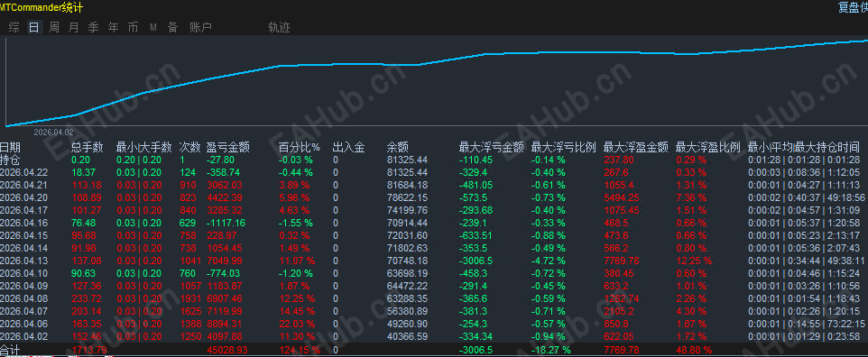Open the 币 currency tab
The width and height of the screenshot is (868, 357).
(133, 28)
